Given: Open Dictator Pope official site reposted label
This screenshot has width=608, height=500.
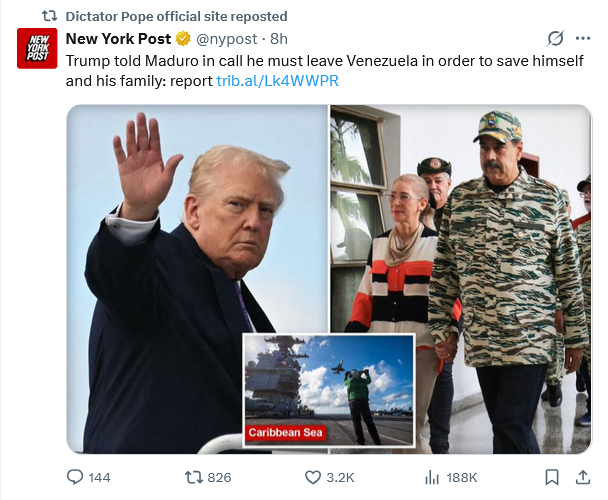Looking at the screenshot, I should tap(176, 16).
